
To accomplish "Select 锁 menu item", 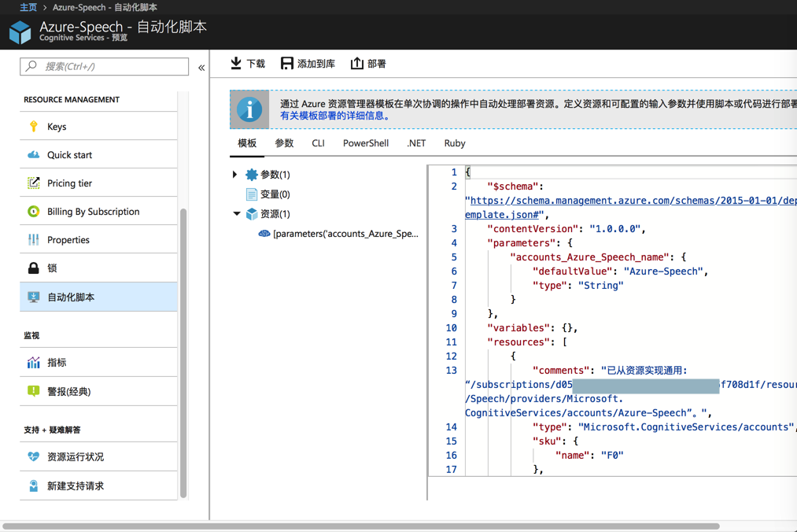I will point(98,268).
